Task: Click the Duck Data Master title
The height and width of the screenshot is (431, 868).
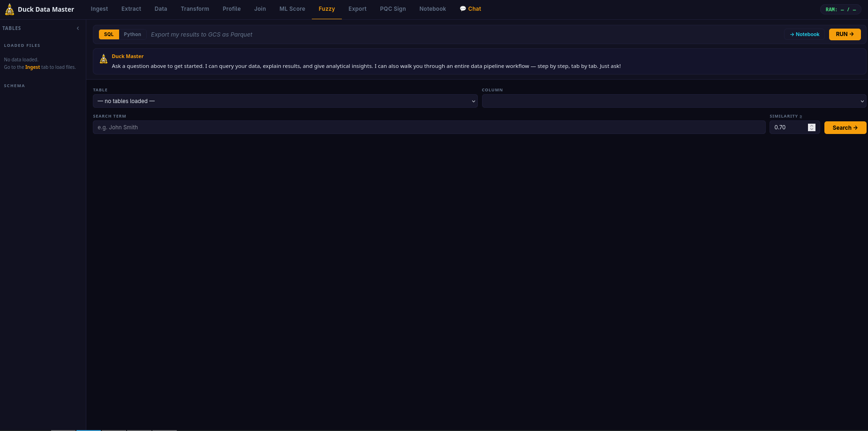Action: (46, 9)
